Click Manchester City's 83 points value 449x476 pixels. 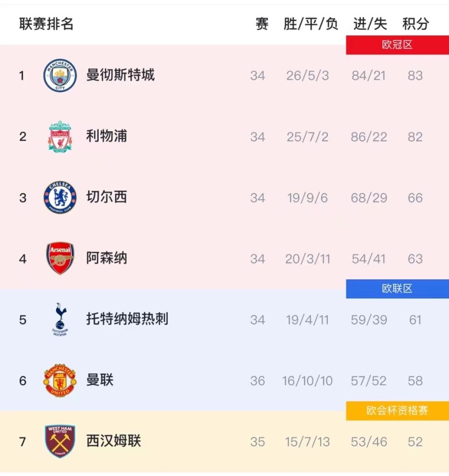tap(415, 75)
